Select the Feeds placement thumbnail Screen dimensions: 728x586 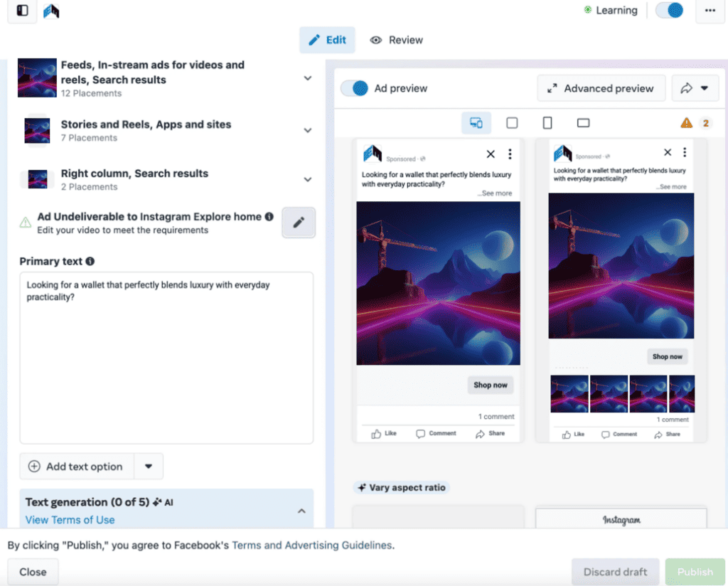pyautogui.click(x=37, y=78)
